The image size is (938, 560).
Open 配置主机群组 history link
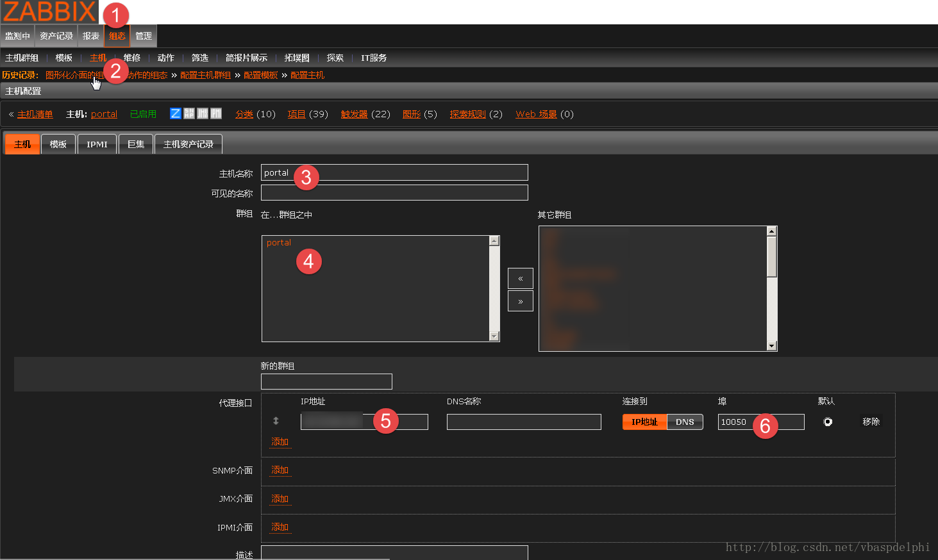click(x=205, y=75)
